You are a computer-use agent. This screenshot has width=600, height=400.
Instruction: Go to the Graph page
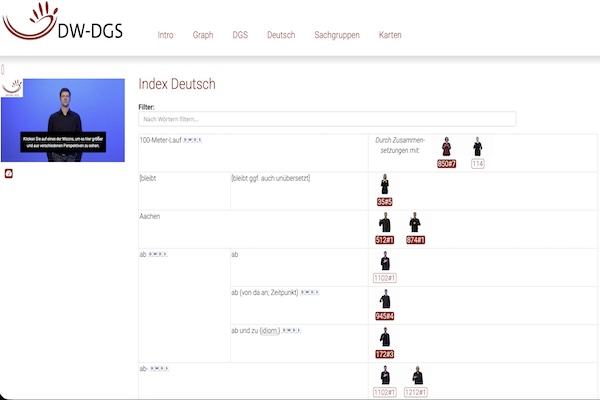(203, 35)
